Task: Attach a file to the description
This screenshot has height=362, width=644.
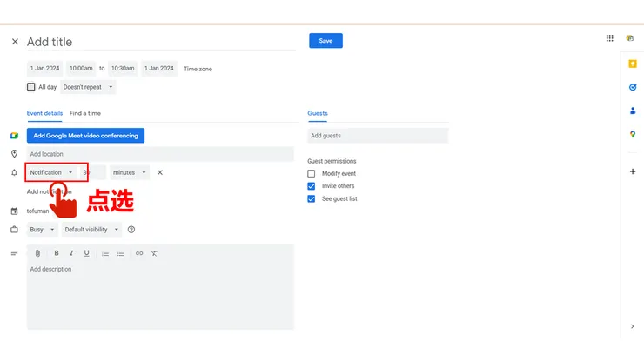Action: coord(37,253)
